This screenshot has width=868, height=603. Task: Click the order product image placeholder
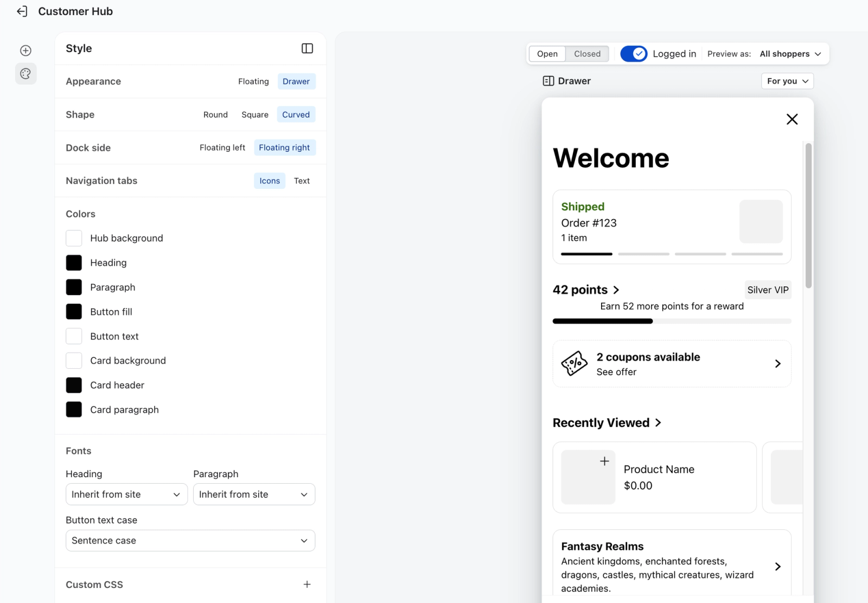click(x=761, y=221)
